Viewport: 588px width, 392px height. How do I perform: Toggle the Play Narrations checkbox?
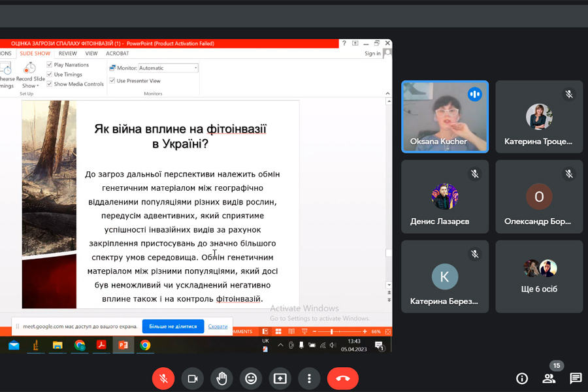tap(50, 65)
